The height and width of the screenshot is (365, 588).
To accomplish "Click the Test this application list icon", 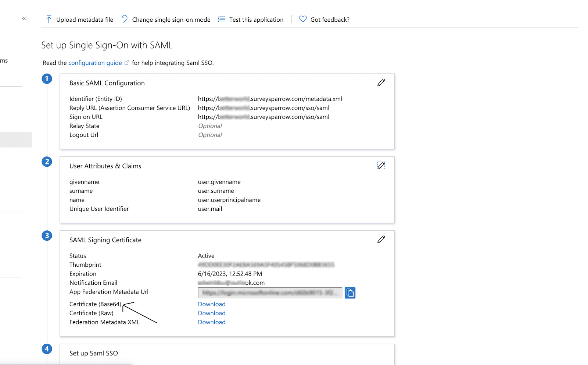I will (x=221, y=19).
